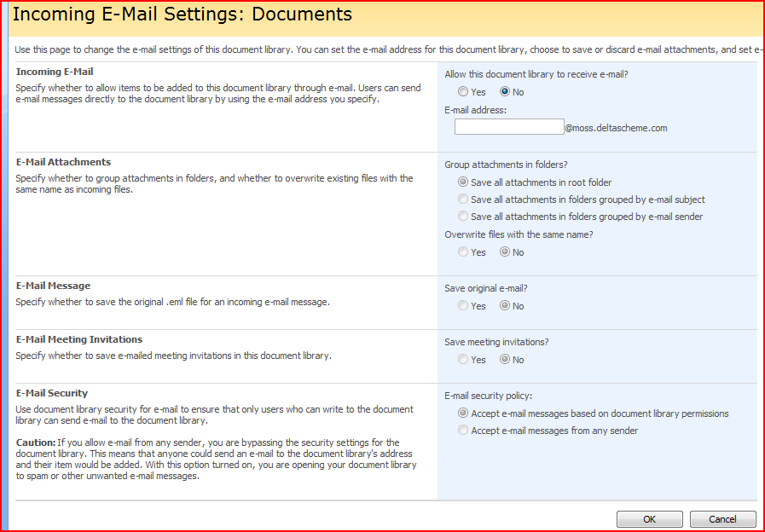Image resolution: width=765 pixels, height=532 pixels.
Task: Choose Save attachments grouped by e-mail sender
Action: (x=463, y=217)
